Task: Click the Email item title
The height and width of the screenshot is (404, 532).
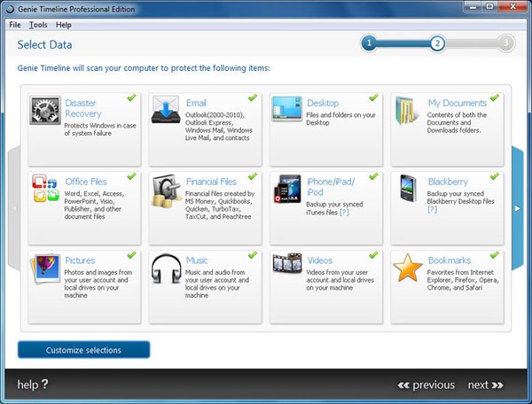Action: (196, 103)
